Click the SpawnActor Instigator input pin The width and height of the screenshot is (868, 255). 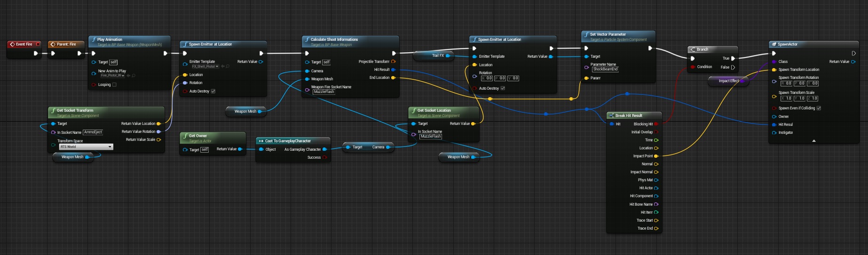pyautogui.click(x=774, y=132)
